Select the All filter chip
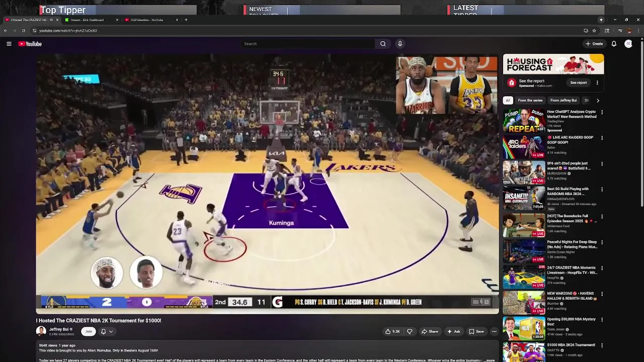 click(x=508, y=101)
